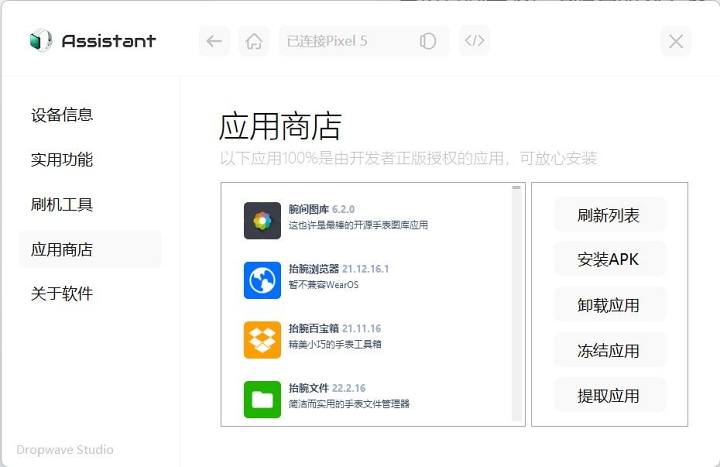Select the 抬腕文件 green folder icon
Screen dimensions: 720x467
tap(262, 399)
